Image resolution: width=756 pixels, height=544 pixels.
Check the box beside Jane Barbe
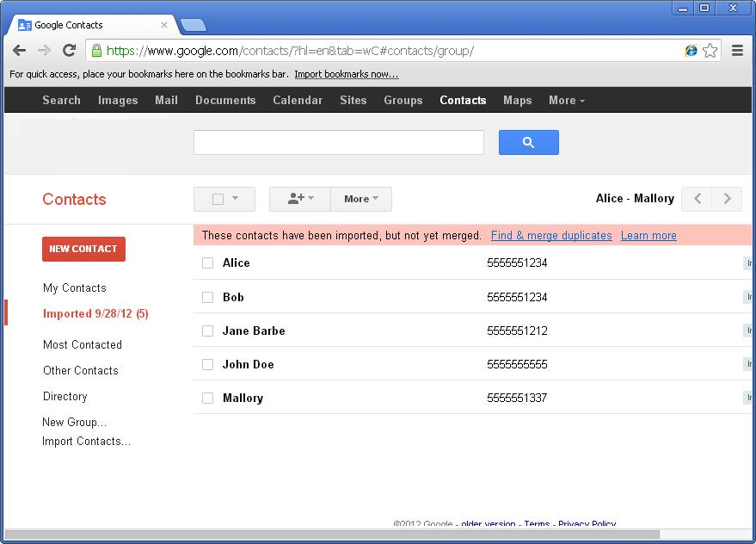pos(206,331)
